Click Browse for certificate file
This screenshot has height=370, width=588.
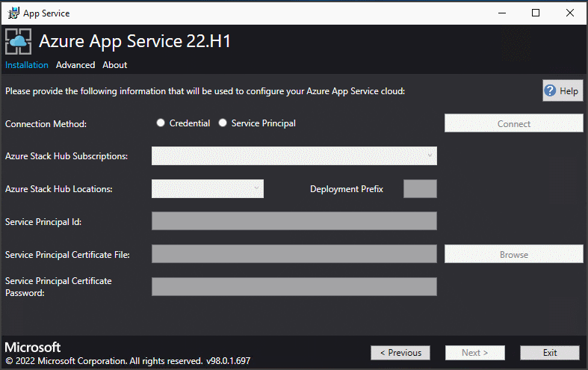513,254
